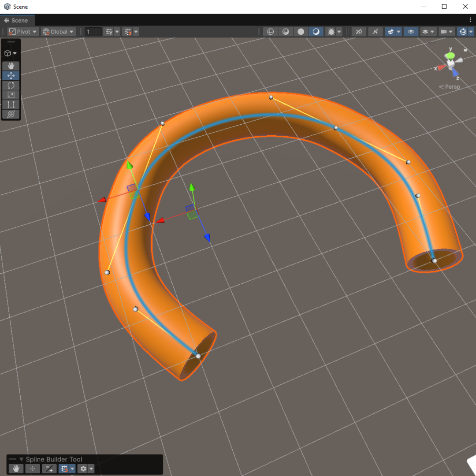Maximize the Scene window
The width and height of the screenshot is (476, 476).
pos(444,6)
